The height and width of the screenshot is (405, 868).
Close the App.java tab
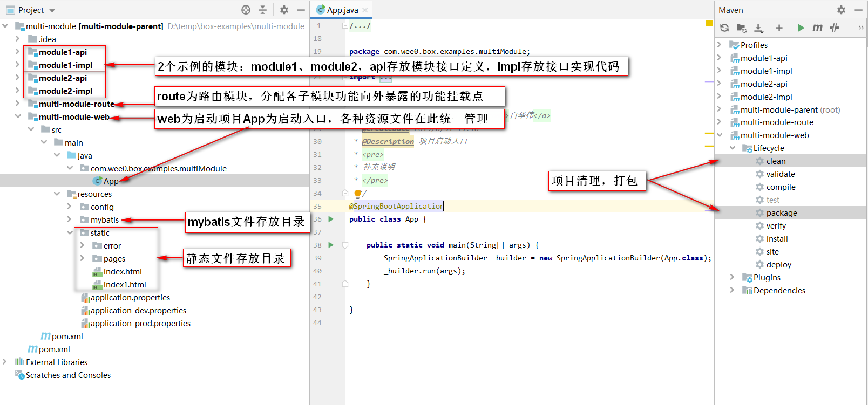(365, 10)
